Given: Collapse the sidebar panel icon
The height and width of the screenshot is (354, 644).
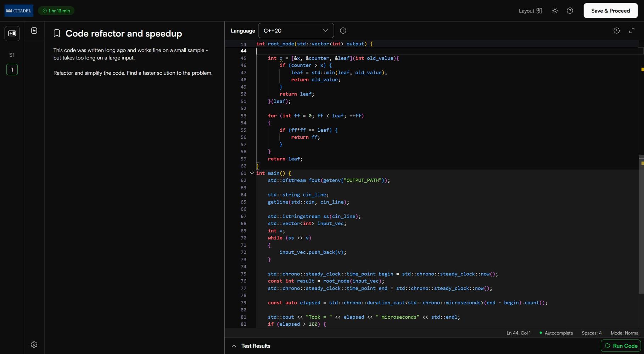Looking at the screenshot, I should point(12,33).
